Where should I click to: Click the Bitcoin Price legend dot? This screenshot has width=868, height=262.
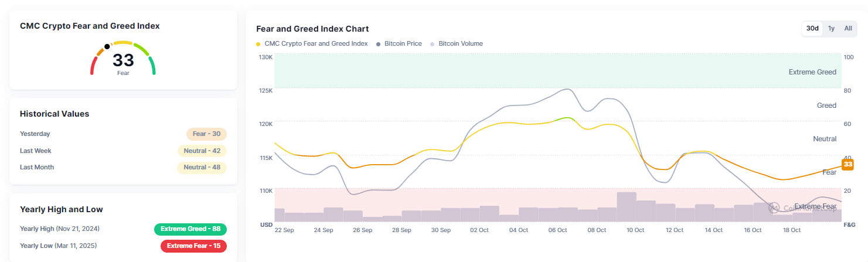pos(379,44)
